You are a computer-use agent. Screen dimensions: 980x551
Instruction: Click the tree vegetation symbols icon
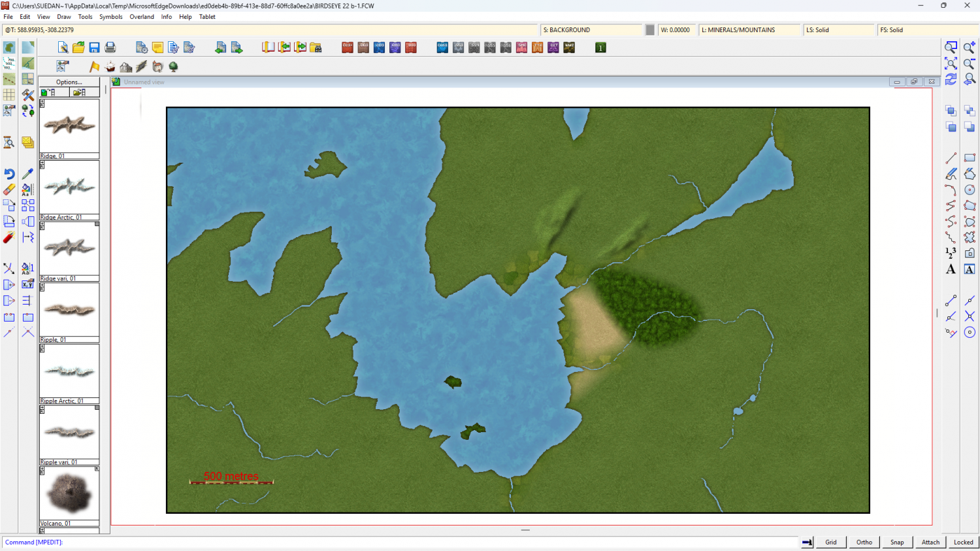point(173,67)
